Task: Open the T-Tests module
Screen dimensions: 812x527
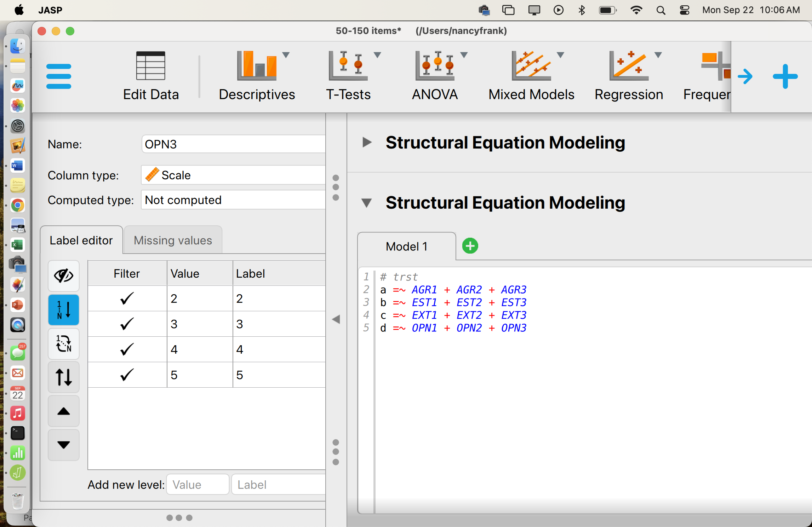Action: [x=348, y=66]
